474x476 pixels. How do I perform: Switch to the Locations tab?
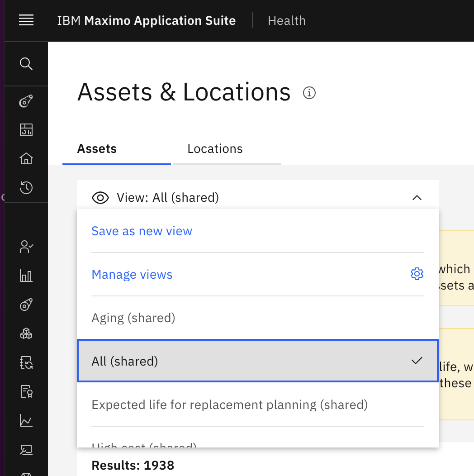[x=215, y=149]
